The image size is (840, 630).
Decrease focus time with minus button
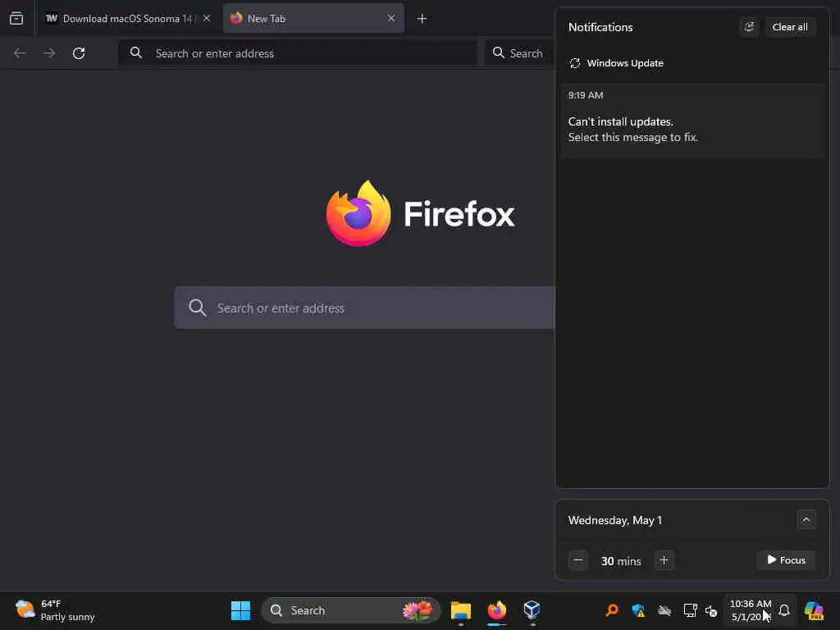point(578,560)
